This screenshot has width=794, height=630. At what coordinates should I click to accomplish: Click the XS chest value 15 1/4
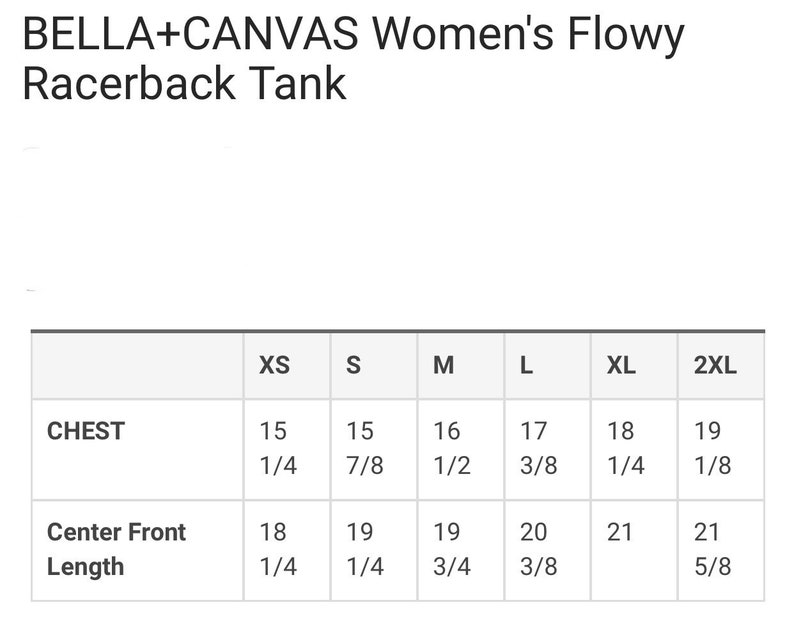(x=278, y=448)
